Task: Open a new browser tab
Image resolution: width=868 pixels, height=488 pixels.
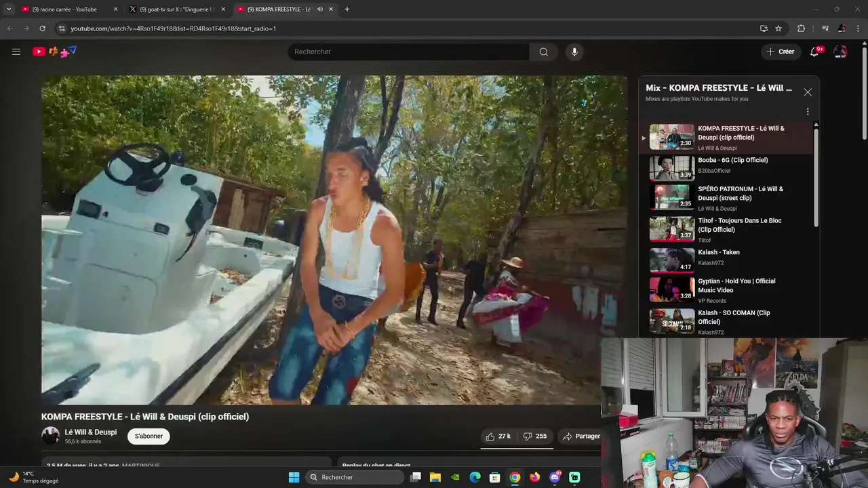Action: tap(347, 9)
